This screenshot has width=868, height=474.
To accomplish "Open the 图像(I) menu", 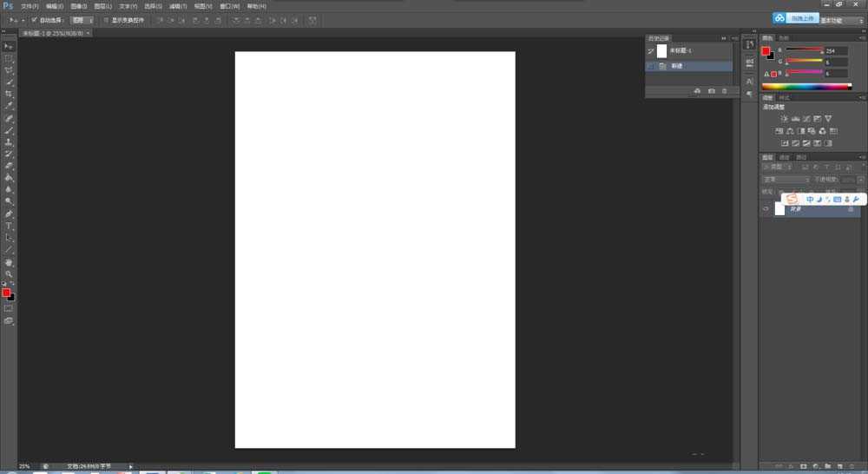I will [78, 6].
